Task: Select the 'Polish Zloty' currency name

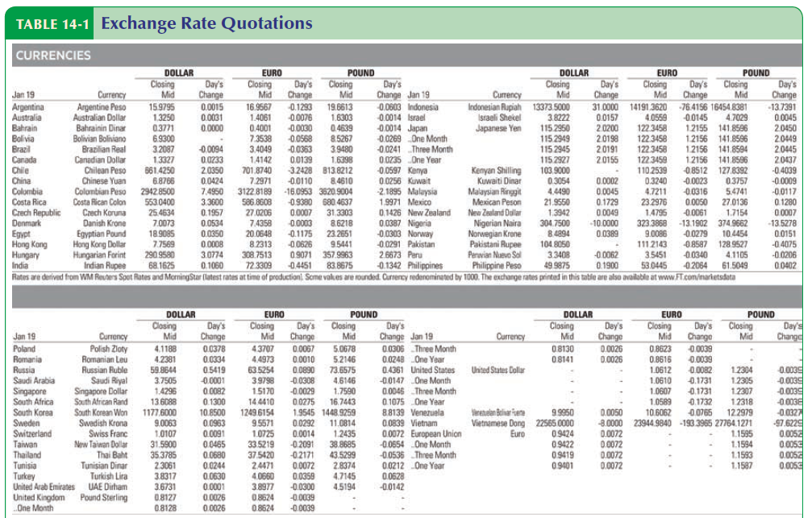Action: (x=109, y=349)
